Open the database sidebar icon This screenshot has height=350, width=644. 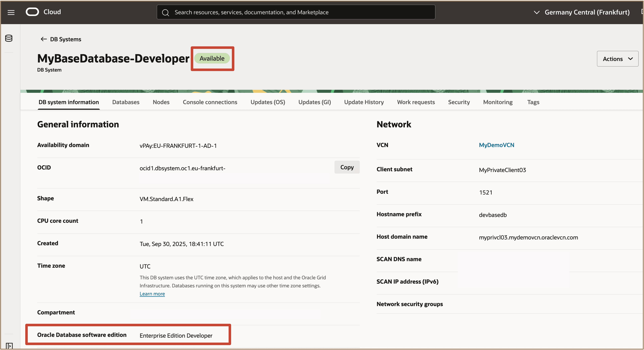pyautogui.click(x=9, y=38)
